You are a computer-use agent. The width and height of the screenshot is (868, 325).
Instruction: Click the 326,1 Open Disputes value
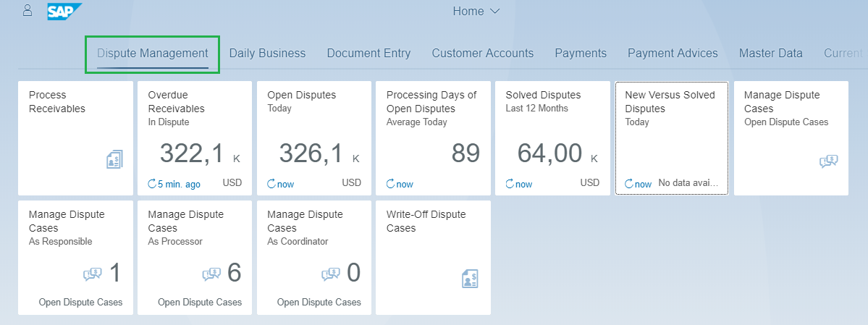click(312, 153)
